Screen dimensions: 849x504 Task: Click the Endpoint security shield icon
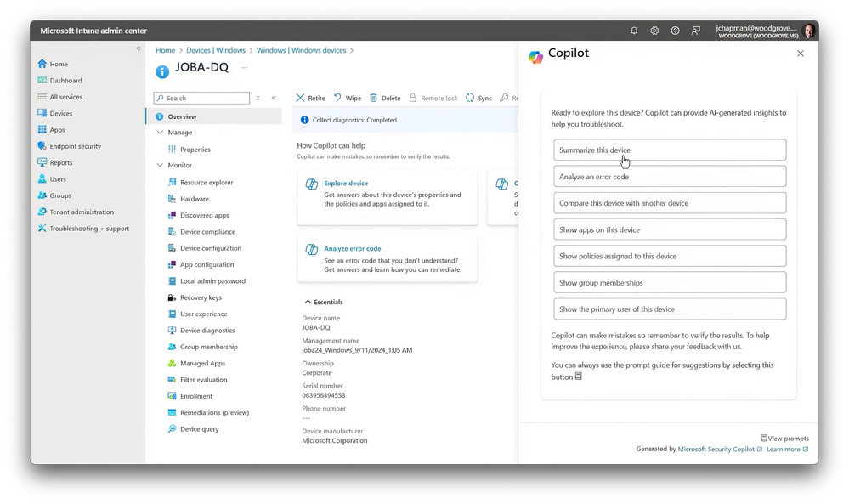click(42, 146)
